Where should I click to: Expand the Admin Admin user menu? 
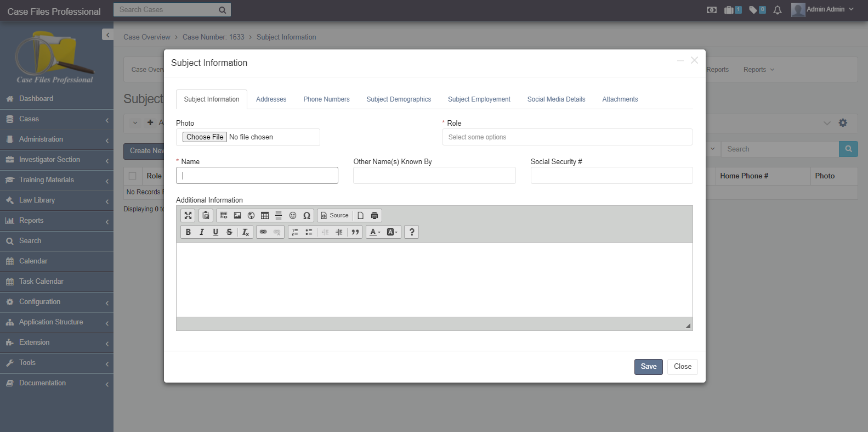click(x=822, y=9)
